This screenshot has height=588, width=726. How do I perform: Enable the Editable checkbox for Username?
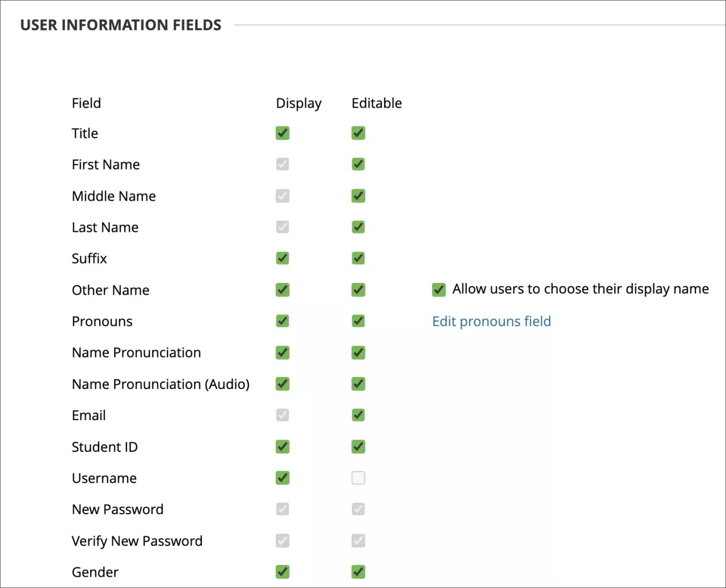[x=358, y=477]
